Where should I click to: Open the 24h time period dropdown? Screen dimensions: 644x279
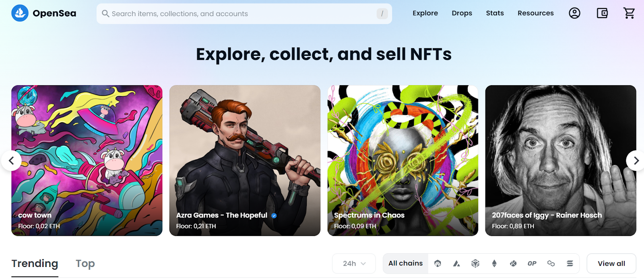pos(353,263)
